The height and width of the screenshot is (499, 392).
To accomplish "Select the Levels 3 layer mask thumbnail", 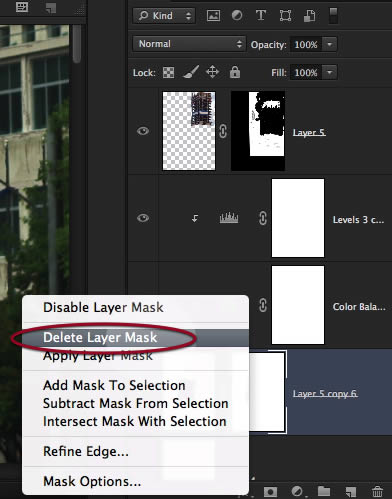I will pyautogui.click(x=298, y=218).
